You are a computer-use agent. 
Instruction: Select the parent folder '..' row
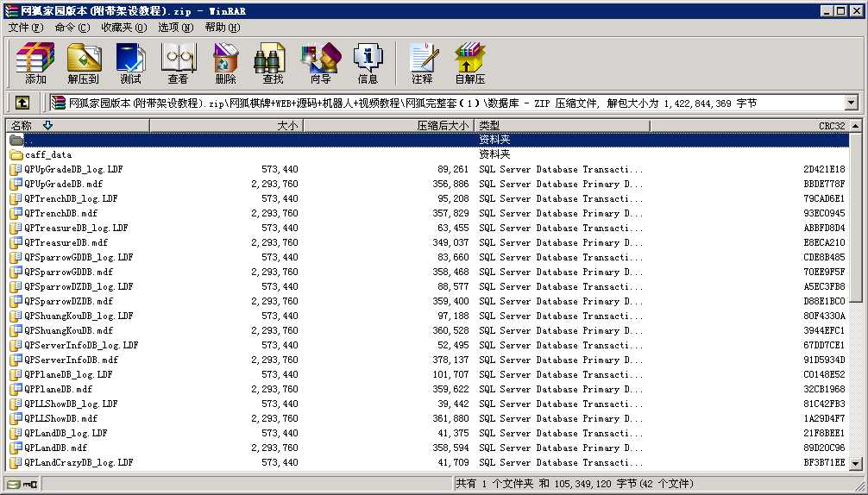pos(429,140)
